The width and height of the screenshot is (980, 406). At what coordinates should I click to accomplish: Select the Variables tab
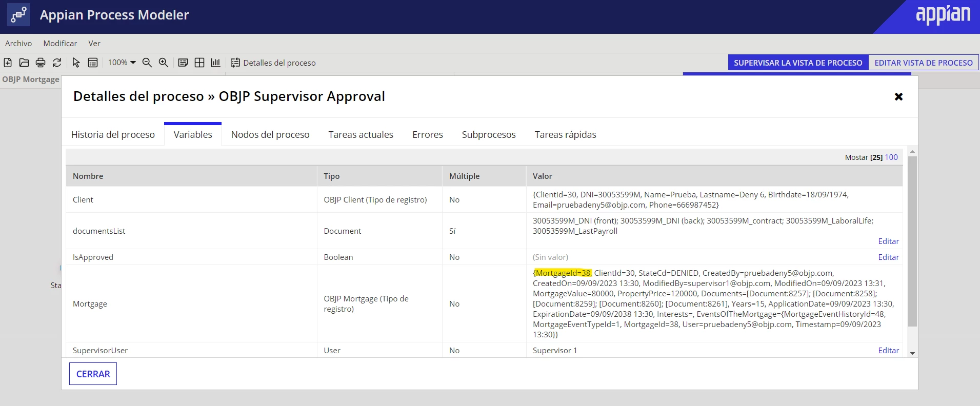point(193,134)
